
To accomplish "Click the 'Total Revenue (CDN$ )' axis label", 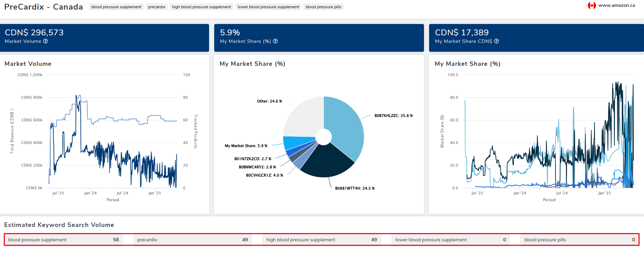I will (12, 131).
